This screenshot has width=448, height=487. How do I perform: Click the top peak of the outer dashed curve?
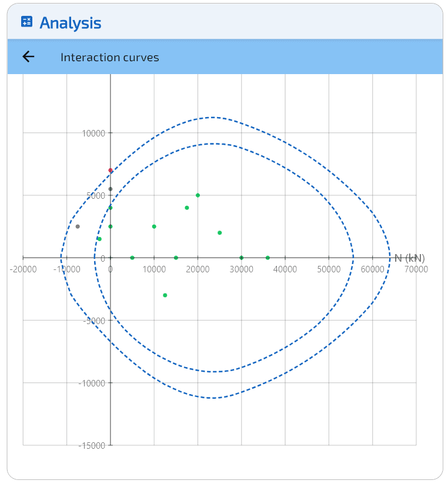click(x=213, y=117)
